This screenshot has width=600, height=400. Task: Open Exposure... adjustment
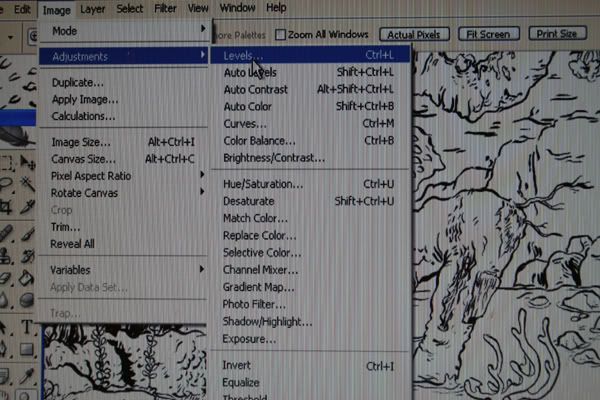click(310, 339)
